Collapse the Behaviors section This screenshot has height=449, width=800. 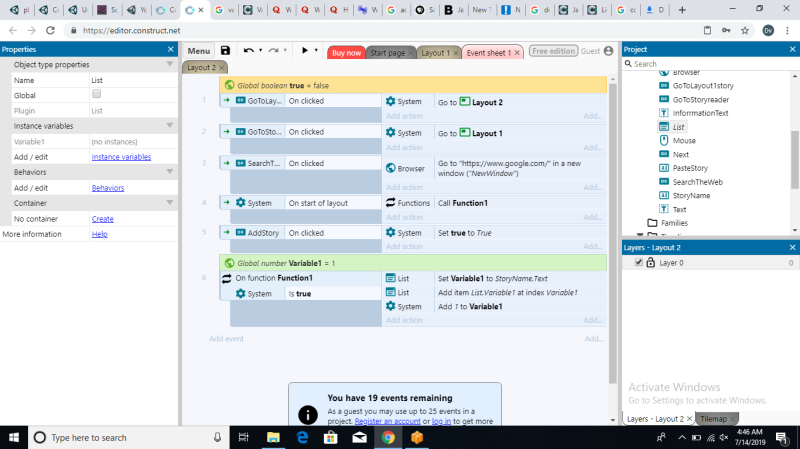(x=170, y=172)
